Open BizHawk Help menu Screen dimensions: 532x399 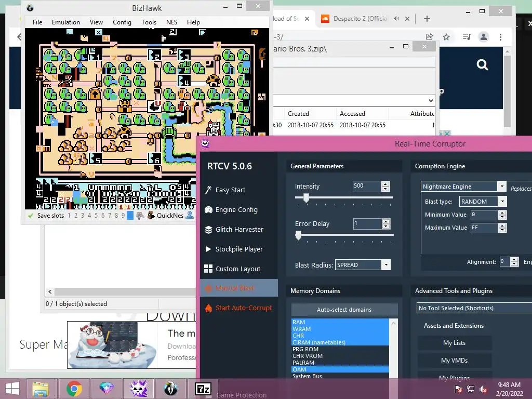tap(193, 22)
